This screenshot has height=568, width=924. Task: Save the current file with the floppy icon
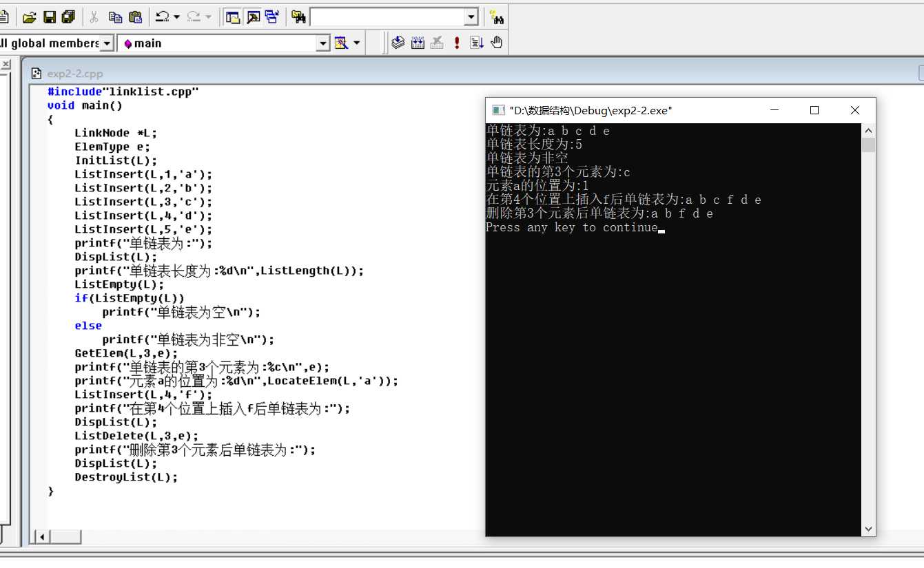point(50,17)
